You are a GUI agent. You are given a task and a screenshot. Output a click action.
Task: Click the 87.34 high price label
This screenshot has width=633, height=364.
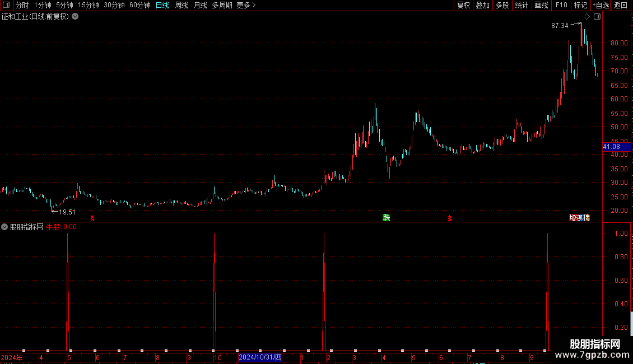pos(560,25)
